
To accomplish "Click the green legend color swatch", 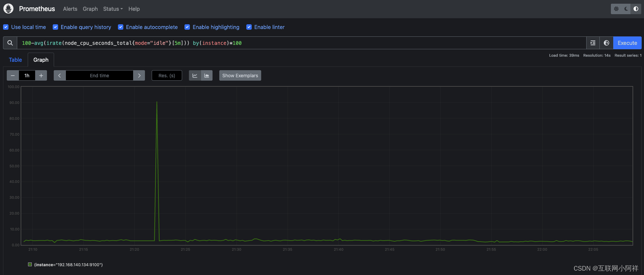I will (30, 265).
